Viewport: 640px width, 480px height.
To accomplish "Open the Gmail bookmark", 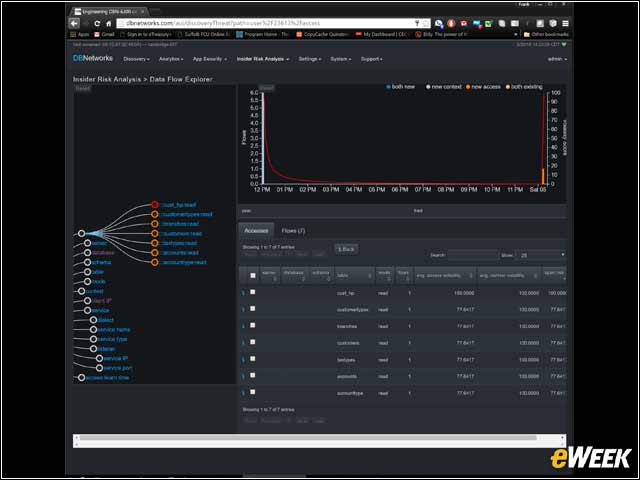I will pyautogui.click(x=104, y=35).
